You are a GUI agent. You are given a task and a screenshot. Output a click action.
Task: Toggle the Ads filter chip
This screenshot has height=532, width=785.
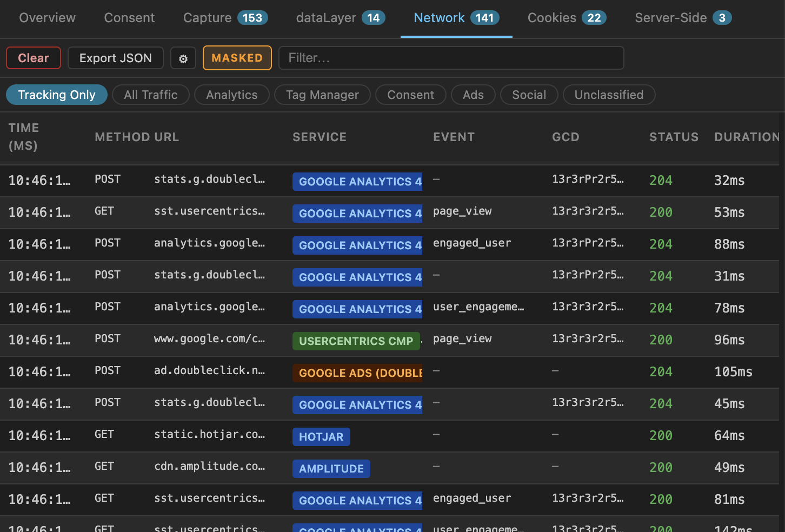point(473,95)
